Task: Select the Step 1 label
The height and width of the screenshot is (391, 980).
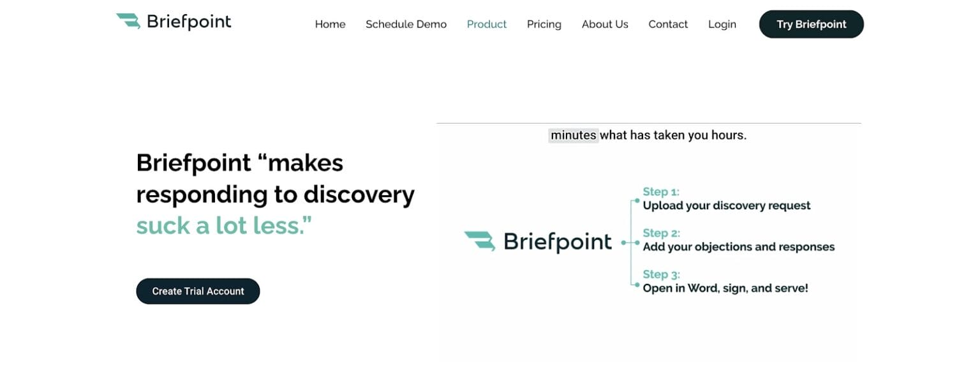Action: coord(662,191)
